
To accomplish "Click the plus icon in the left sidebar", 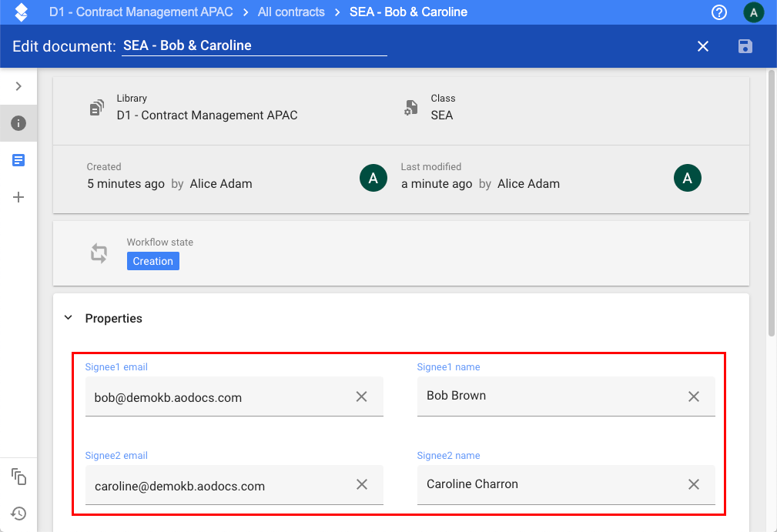I will [x=18, y=197].
